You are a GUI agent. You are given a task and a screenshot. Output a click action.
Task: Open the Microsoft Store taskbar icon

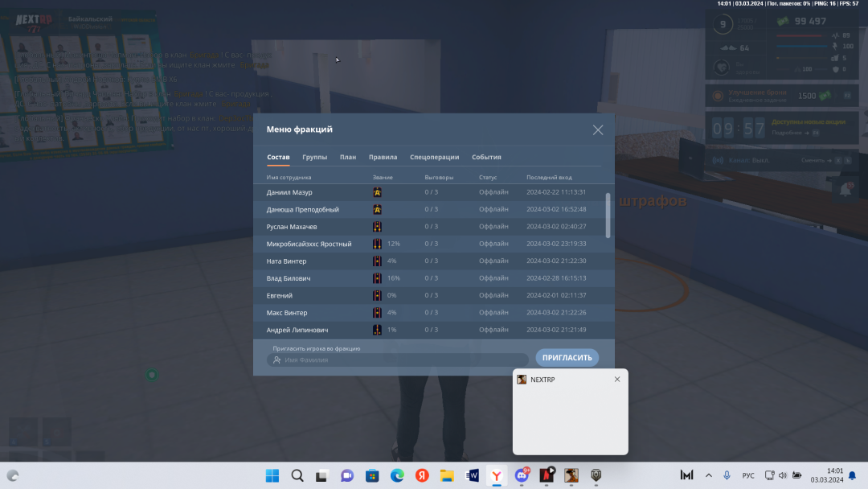coord(372,475)
